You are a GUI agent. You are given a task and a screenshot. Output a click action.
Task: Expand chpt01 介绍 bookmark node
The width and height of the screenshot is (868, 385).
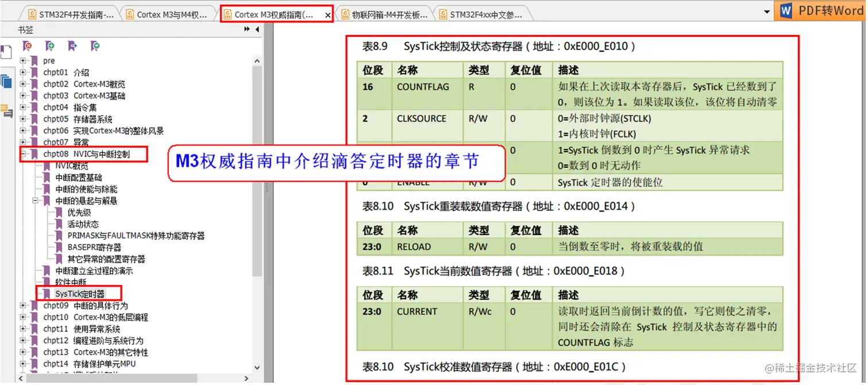(x=23, y=72)
